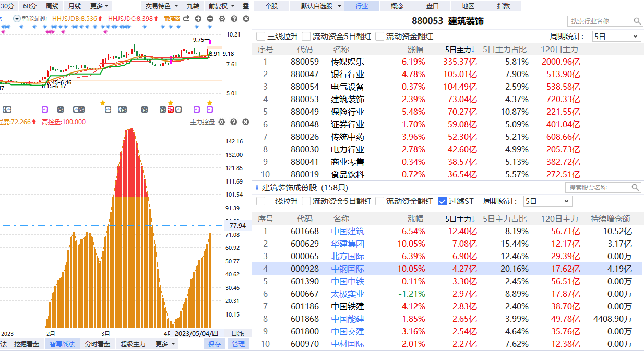Click the 保存 button
The width and height of the screenshot is (644, 351).
(x=214, y=344)
